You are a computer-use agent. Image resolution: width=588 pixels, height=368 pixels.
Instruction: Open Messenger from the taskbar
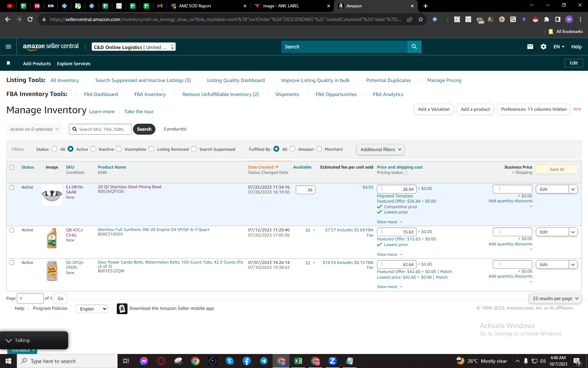pos(144,361)
